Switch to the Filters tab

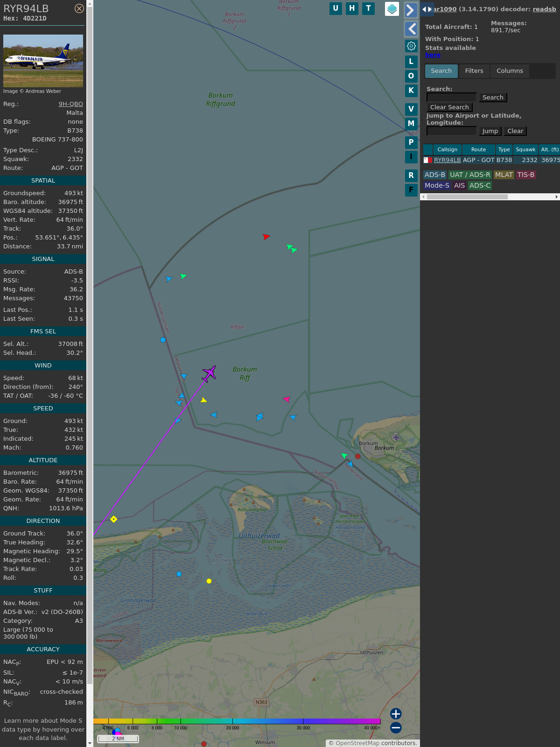474,71
